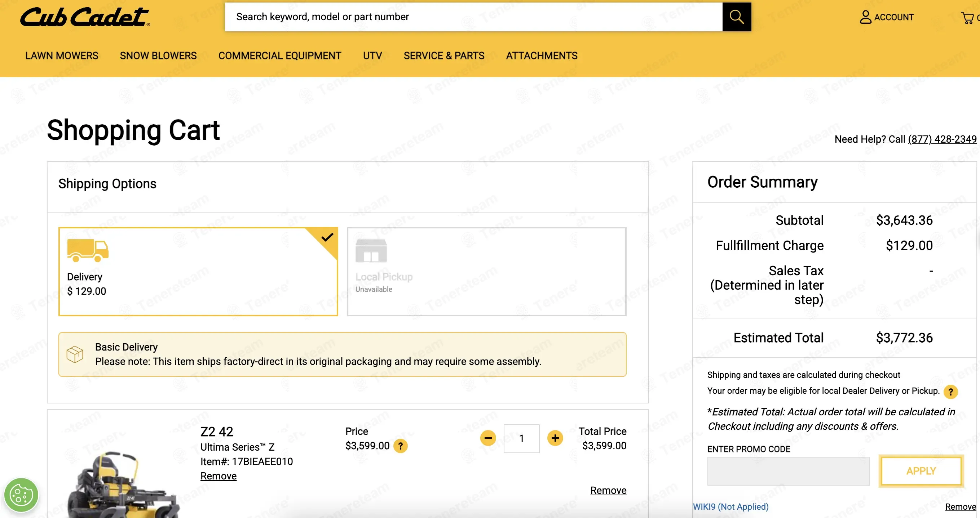
Task: Call the (877) 428-2349 help number link
Action: coord(943,139)
